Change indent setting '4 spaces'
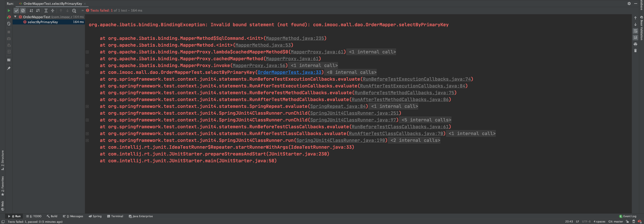Screen dimensions: 644x224 (x=599, y=222)
